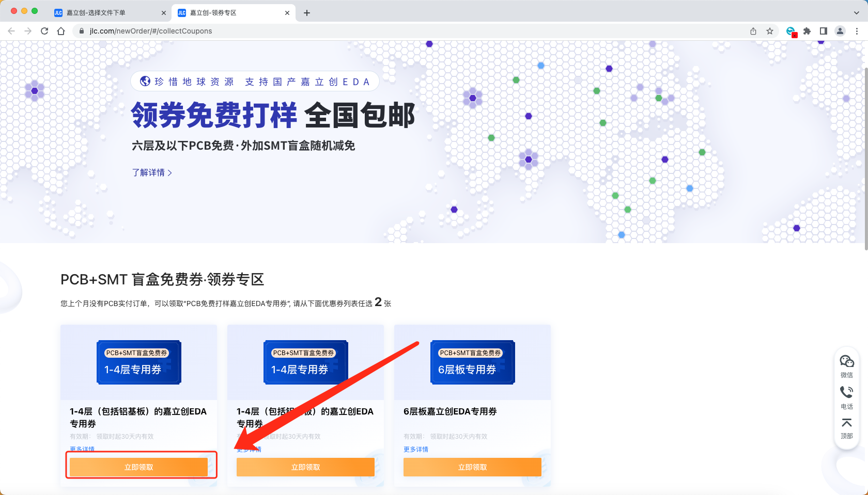
Task: Click the banner headline 领券免费打样 全国包邮
Action: (x=273, y=115)
